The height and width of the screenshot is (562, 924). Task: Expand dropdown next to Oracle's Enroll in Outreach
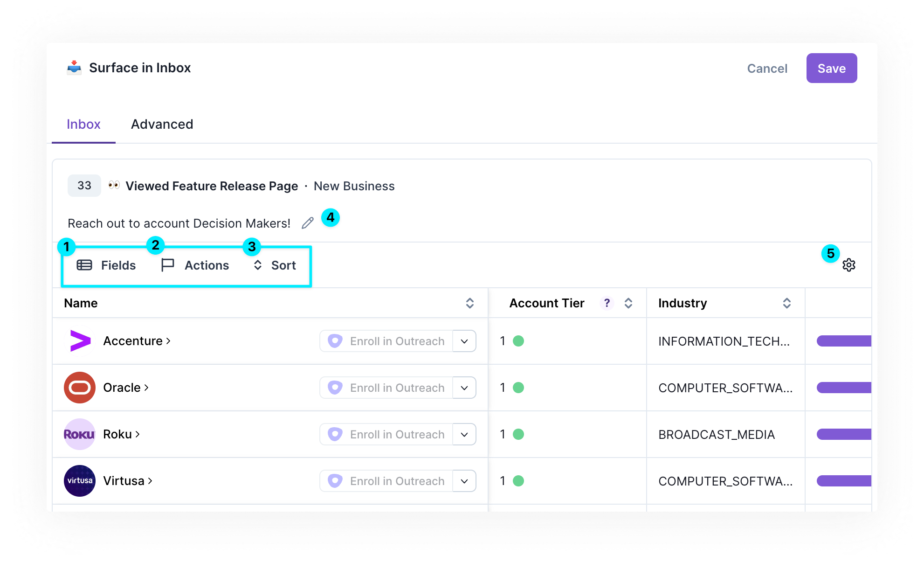(464, 388)
